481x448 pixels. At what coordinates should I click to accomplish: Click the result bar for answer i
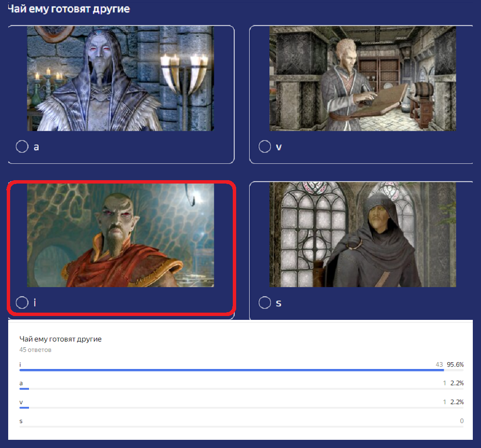[241, 370]
